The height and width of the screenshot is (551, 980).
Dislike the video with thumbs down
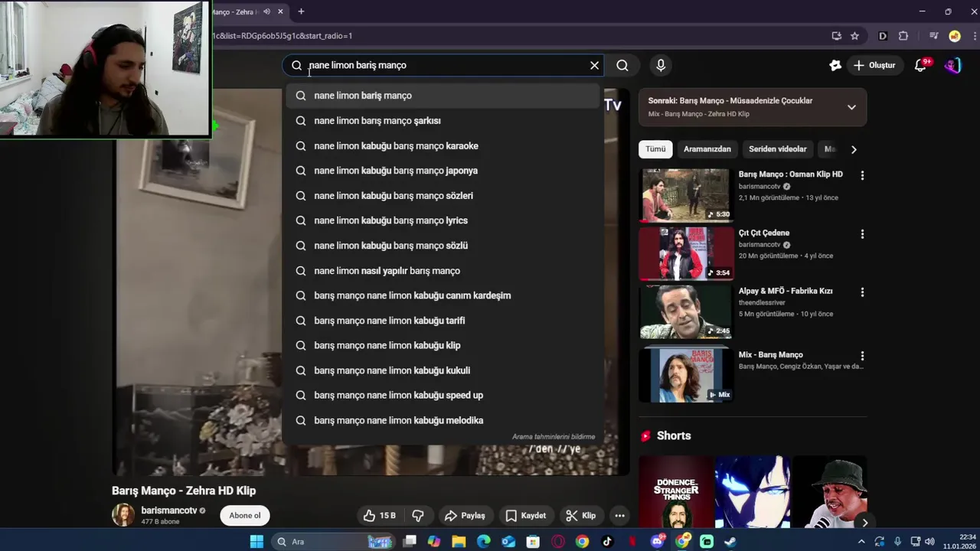pos(418,516)
